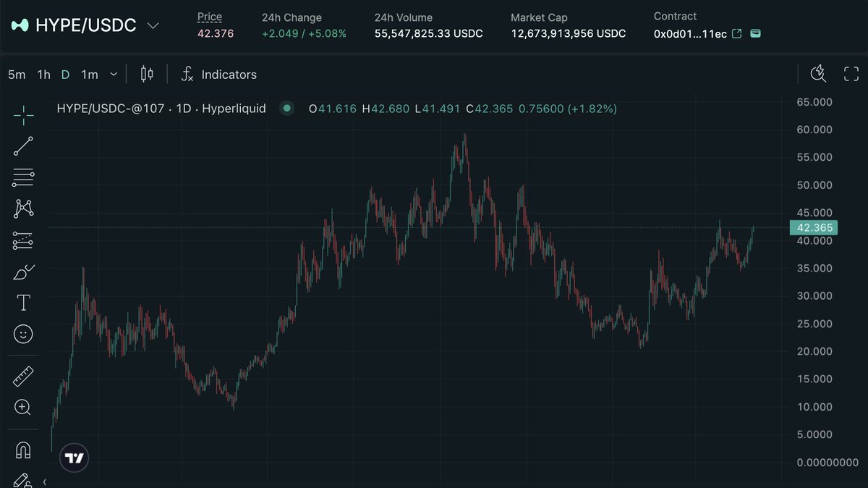Click 24h volume 55,547,825.33 USDC
Screen dimensions: 868x488
click(428, 33)
